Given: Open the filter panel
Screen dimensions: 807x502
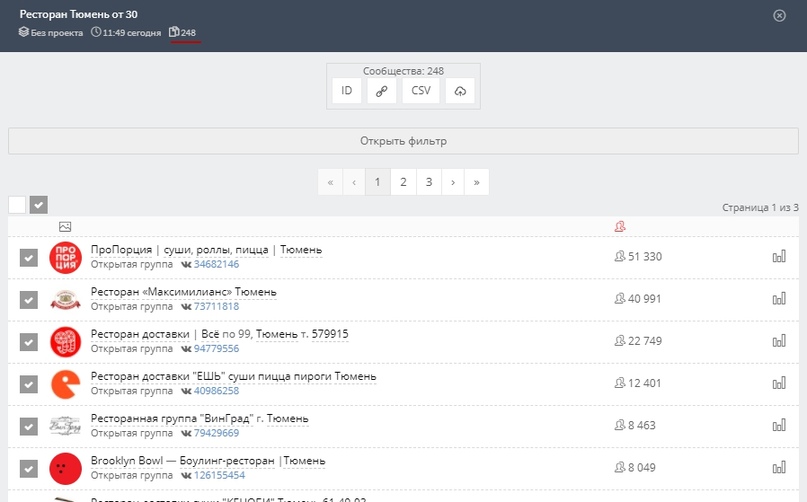Looking at the screenshot, I should [403, 141].
